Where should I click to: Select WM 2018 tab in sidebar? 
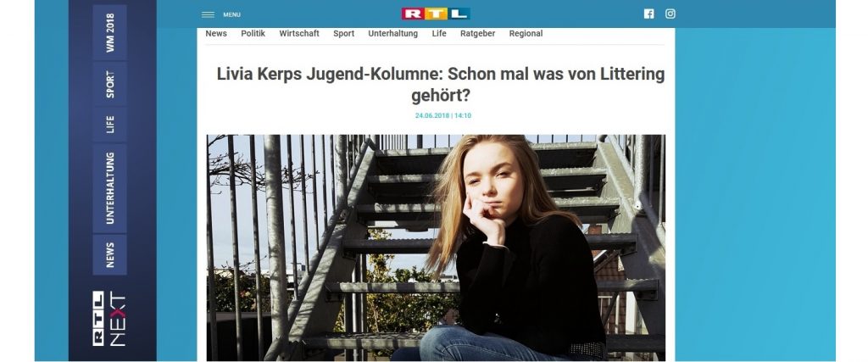point(109,32)
